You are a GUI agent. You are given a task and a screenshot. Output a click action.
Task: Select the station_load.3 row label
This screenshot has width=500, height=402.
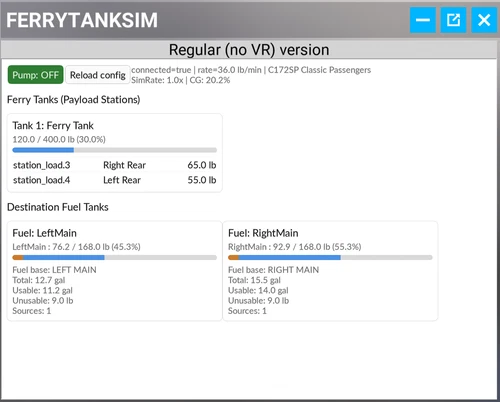pos(42,165)
